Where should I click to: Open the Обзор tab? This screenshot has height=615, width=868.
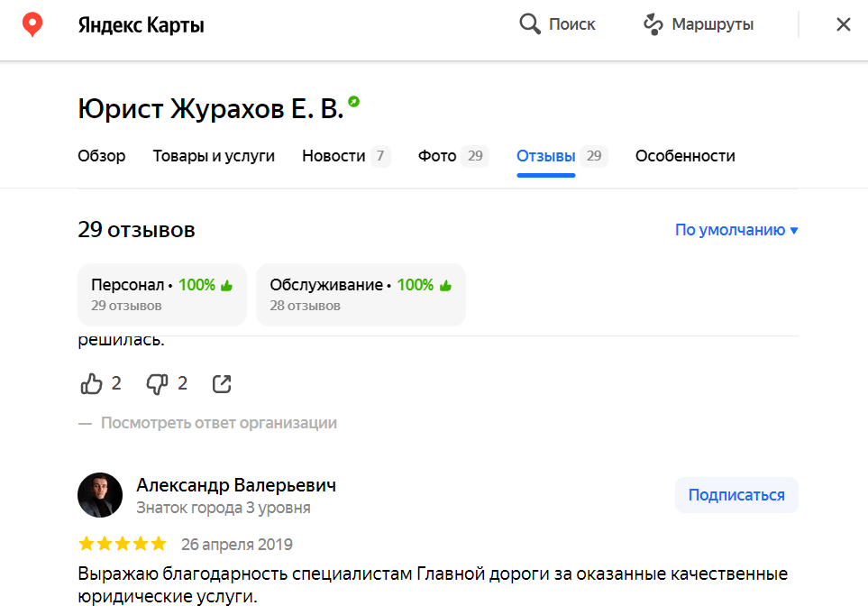pyautogui.click(x=101, y=156)
